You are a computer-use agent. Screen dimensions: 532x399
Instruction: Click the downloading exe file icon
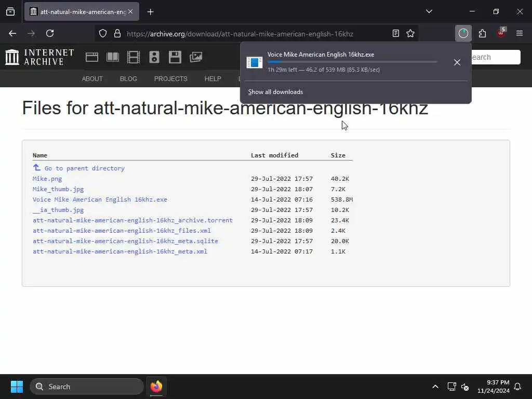(x=255, y=62)
